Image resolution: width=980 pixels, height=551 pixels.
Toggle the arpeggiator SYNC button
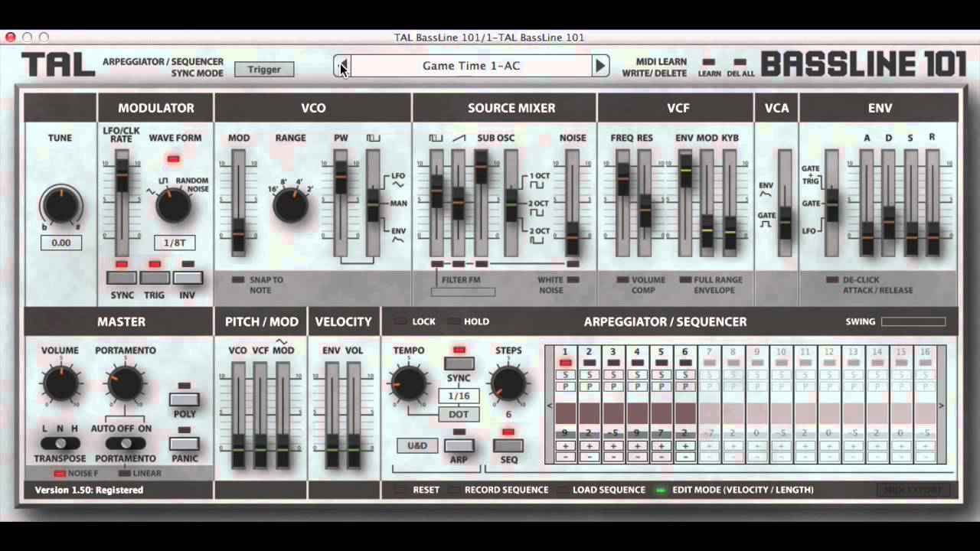pos(459,364)
